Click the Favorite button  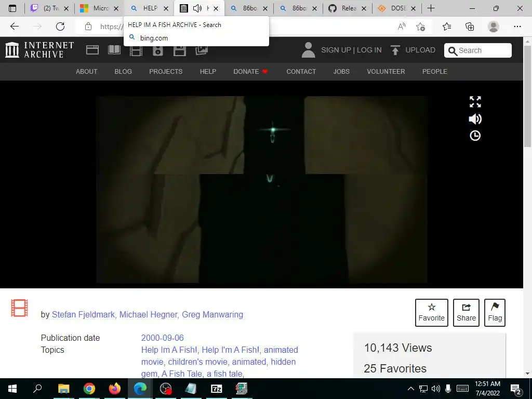pos(432,312)
